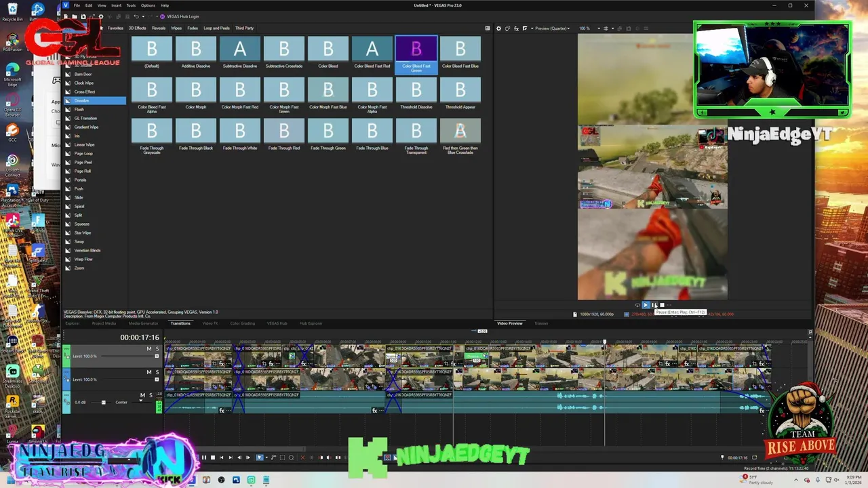Open the Insert menu
Viewport: 868px width, 488px height.
[x=116, y=5]
